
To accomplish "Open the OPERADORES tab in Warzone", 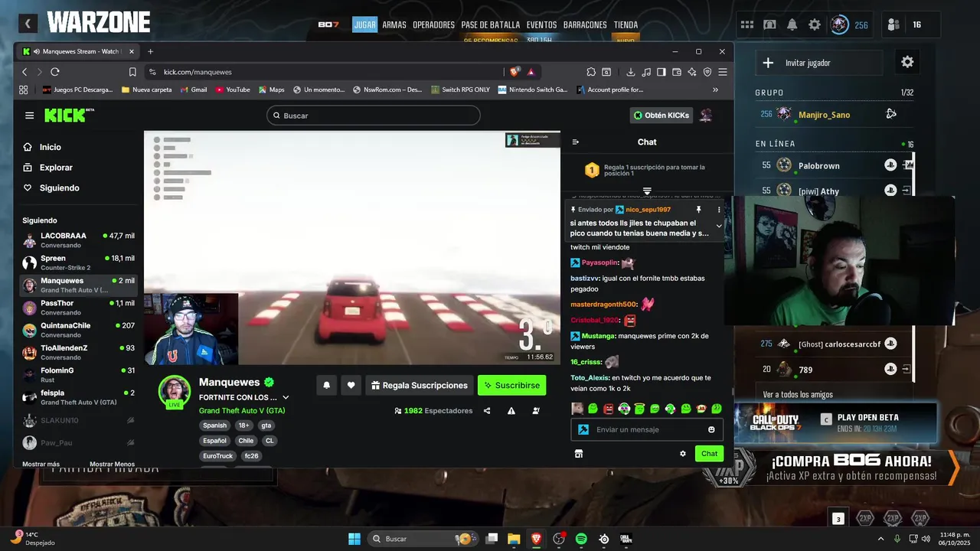I will (x=433, y=24).
